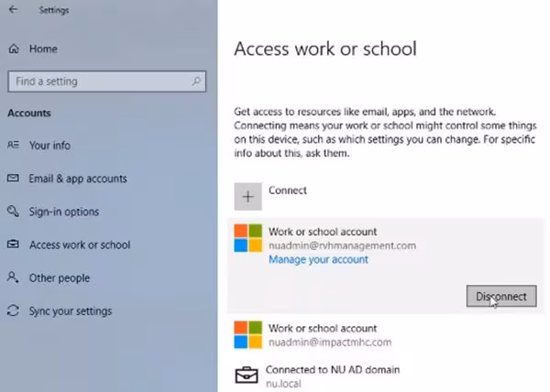Click the Accounts section heading
The image size is (550, 392).
click(x=29, y=114)
